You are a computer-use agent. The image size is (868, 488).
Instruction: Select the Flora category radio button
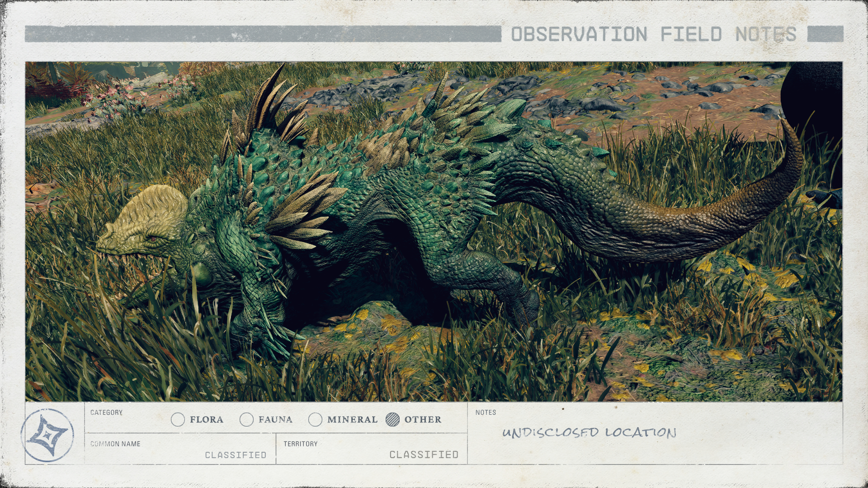pyautogui.click(x=178, y=420)
